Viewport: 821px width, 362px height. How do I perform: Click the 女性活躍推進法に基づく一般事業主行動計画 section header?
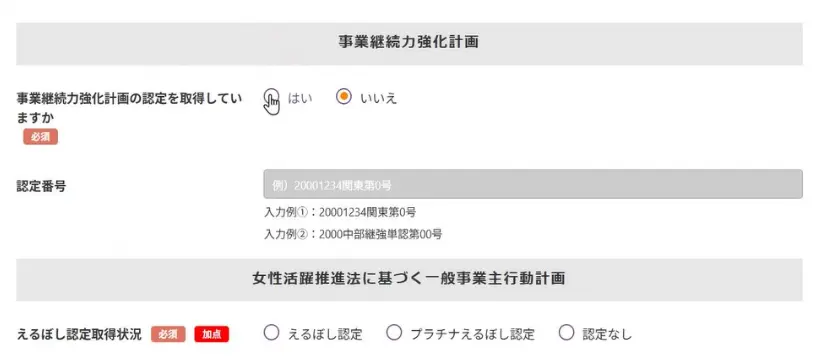point(409,279)
